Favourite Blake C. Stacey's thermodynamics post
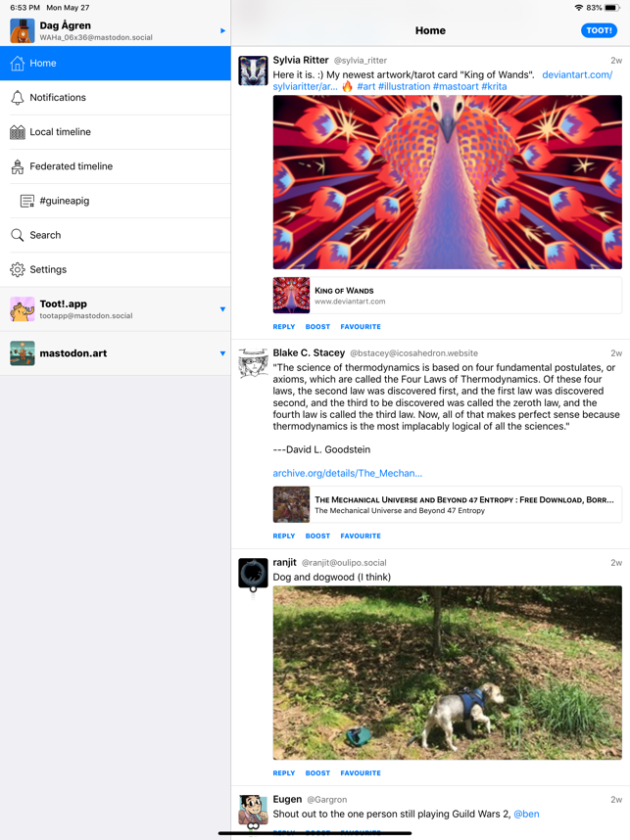630x840 pixels. (361, 536)
